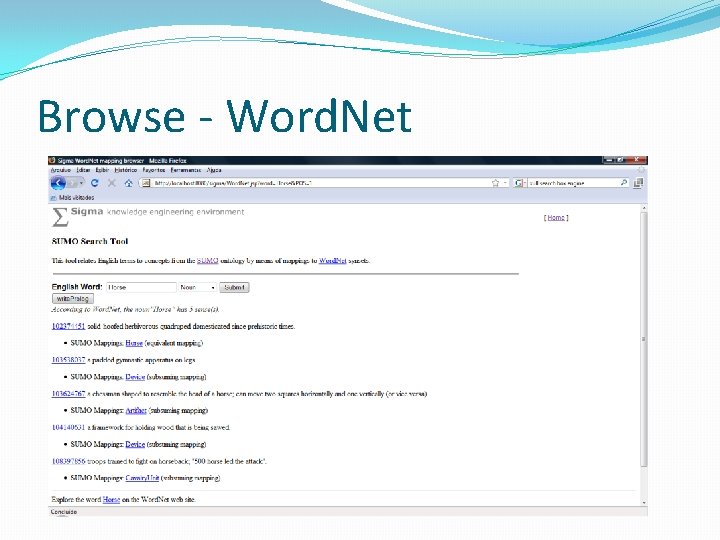Click the forward navigation arrow
The width and height of the screenshot is (720, 540).
(73, 183)
